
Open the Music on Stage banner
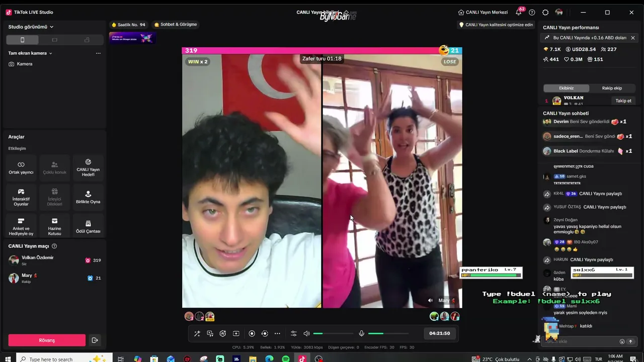click(132, 38)
